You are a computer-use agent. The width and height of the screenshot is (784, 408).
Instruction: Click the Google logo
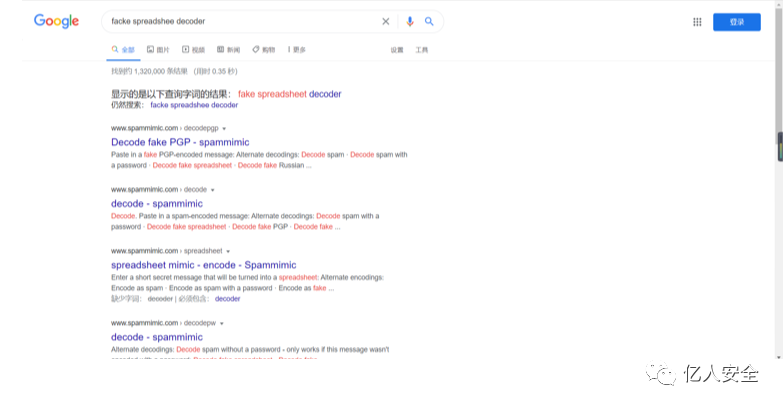(56, 22)
